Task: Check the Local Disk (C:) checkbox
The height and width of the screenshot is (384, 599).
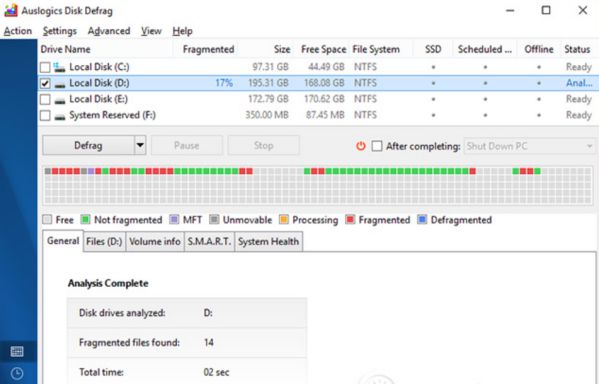Action: (45, 67)
